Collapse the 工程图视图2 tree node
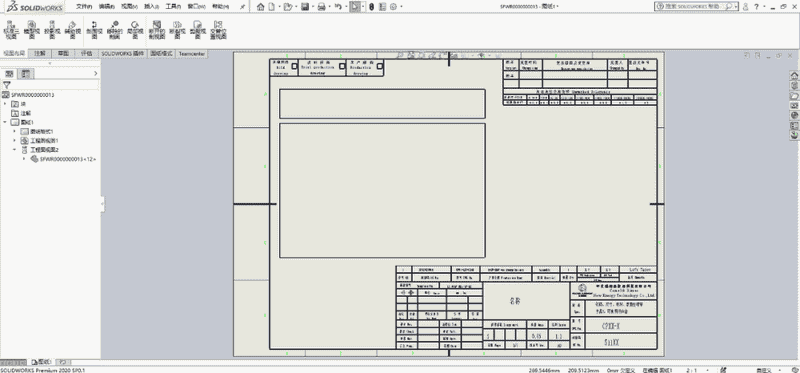Viewport: 800px width, 373px height. tap(14, 150)
